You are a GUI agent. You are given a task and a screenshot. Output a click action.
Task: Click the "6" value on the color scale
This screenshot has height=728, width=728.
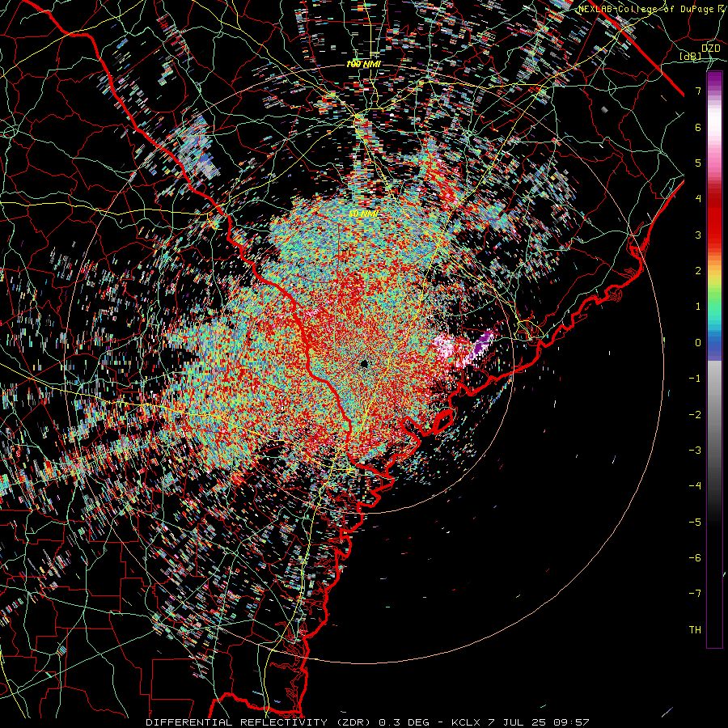click(698, 127)
